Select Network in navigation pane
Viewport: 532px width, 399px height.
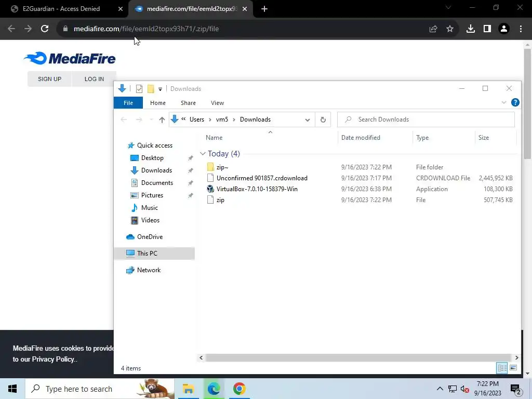tap(149, 270)
